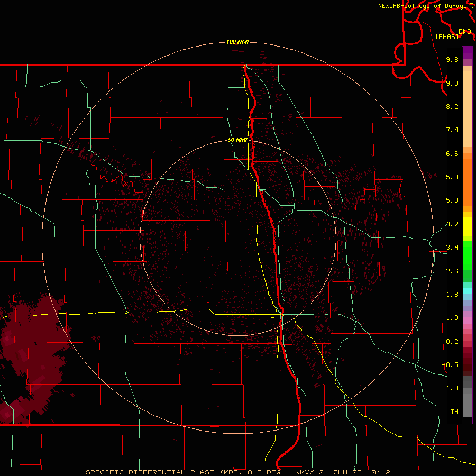Screen dimensions: 476x476
Task: Click the [PHAS] units label above the scale
Action: point(447,36)
